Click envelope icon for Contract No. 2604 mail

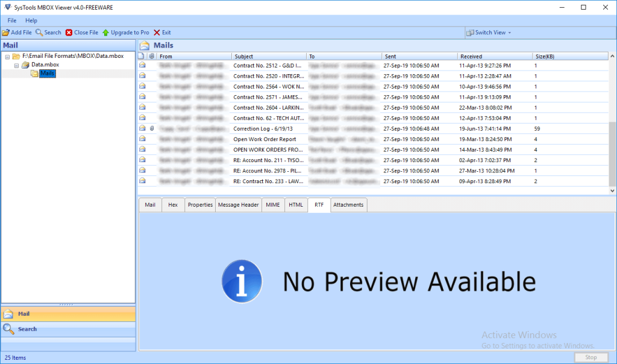[x=142, y=107]
